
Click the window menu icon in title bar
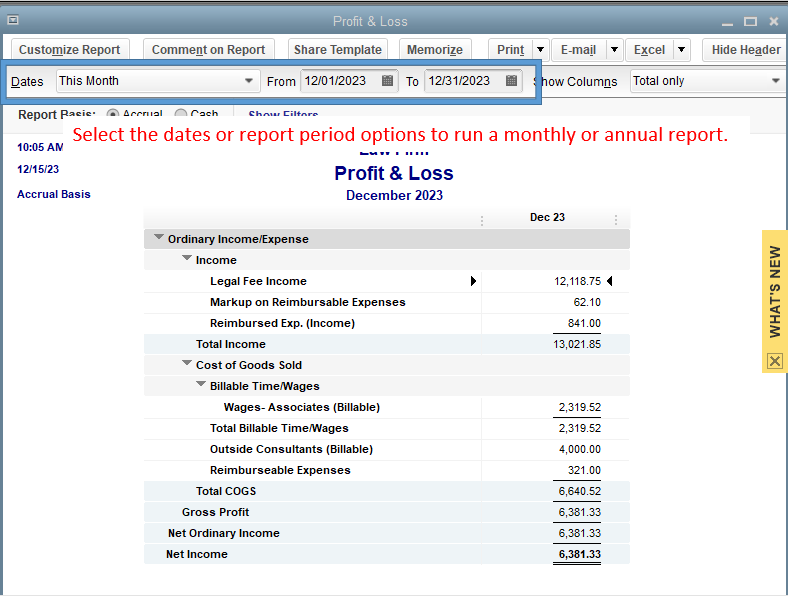pyautogui.click(x=13, y=20)
